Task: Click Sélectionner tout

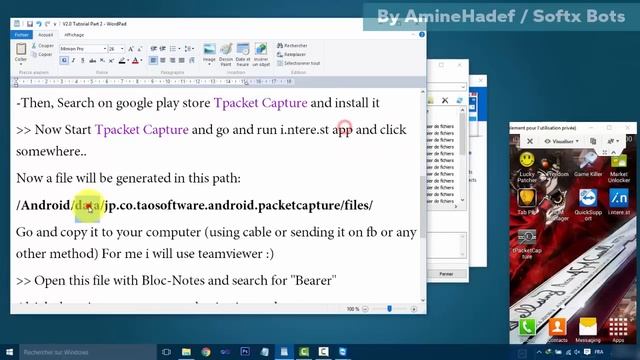Action: [x=298, y=63]
